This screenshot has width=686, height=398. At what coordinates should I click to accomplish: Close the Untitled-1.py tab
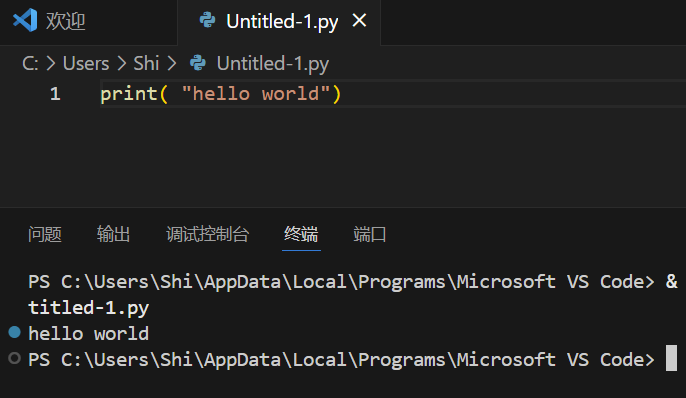(x=359, y=20)
